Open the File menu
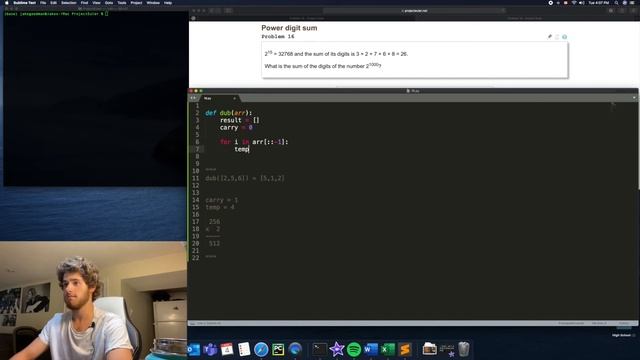The image size is (640, 360). (x=43, y=3)
